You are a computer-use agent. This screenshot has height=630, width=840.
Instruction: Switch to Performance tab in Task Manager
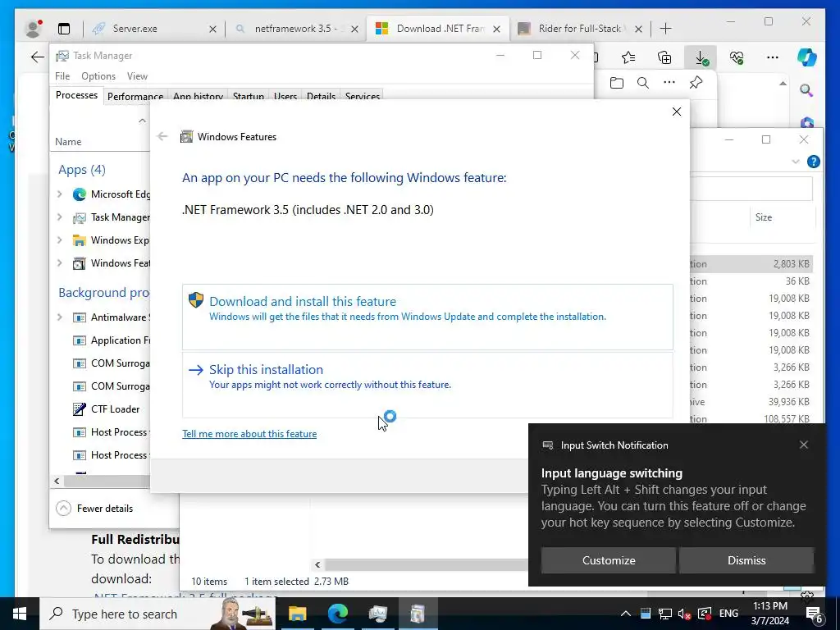(x=135, y=97)
